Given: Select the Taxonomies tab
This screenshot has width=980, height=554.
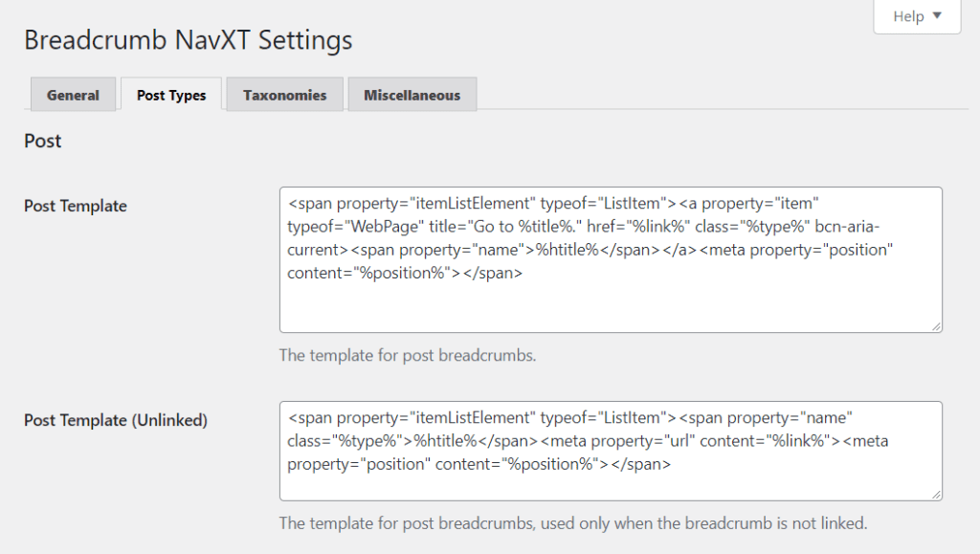Looking at the screenshot, I should [284, 95].
